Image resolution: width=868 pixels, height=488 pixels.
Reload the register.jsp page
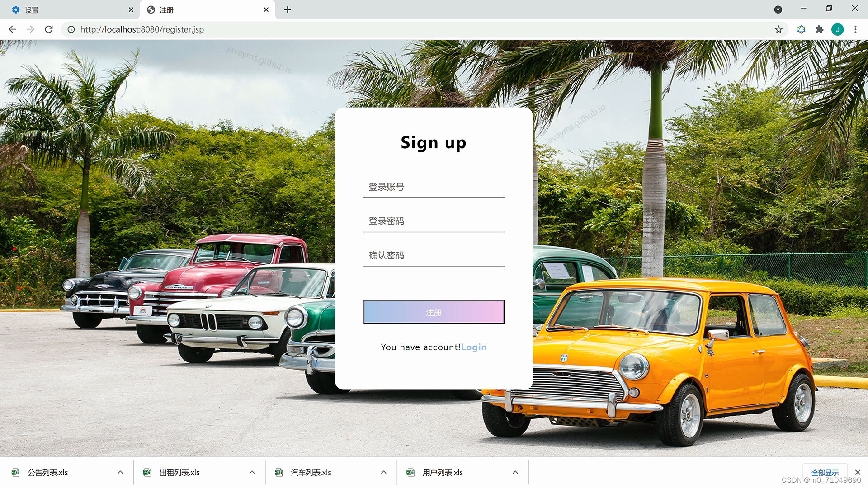click(x=49, y=29)
